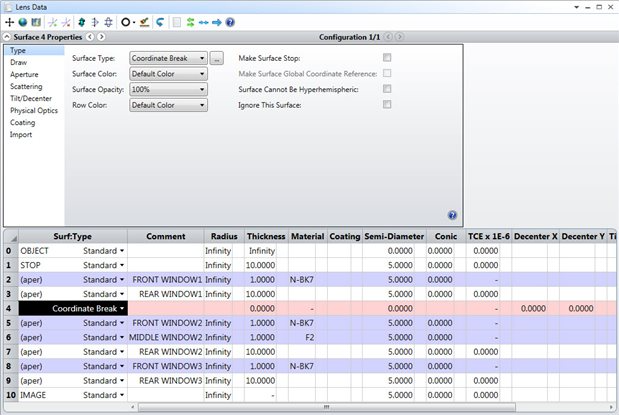This screenshot has height=415, width=619.
Task: Open the toolbar help question mark icon
Action: point(230,22)
